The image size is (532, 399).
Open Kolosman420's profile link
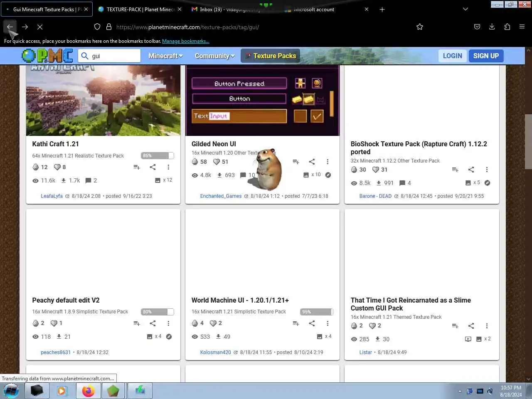[x=215, y=352]
